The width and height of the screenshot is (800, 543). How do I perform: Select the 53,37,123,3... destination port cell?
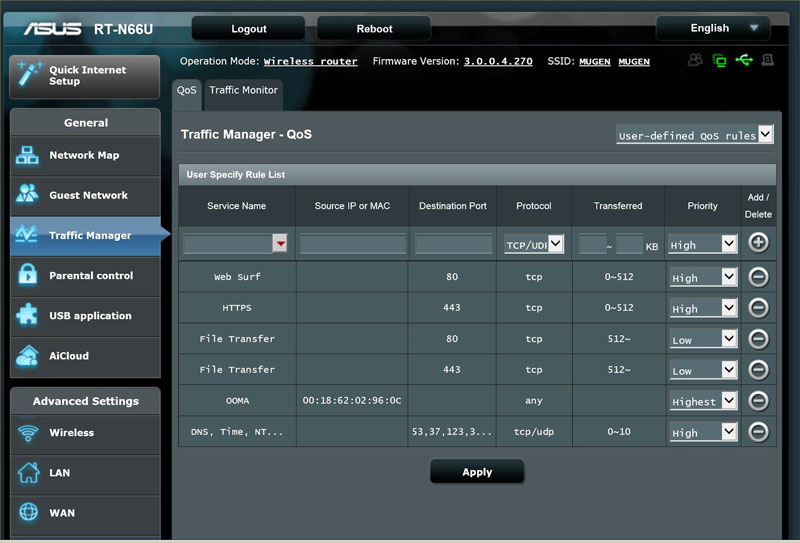452,432
